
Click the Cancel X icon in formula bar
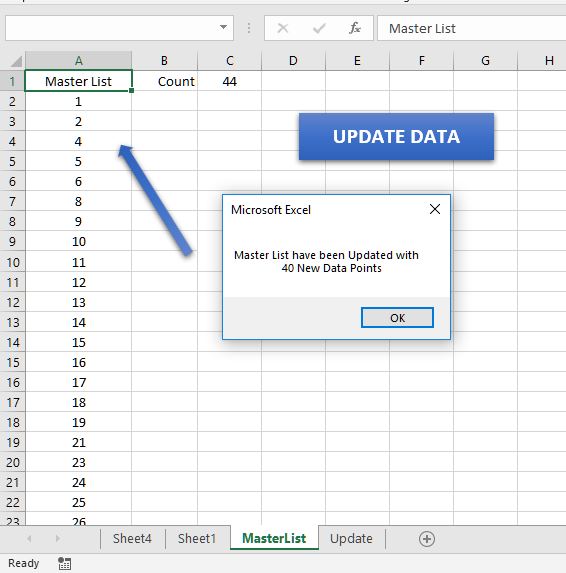(282, 28)
